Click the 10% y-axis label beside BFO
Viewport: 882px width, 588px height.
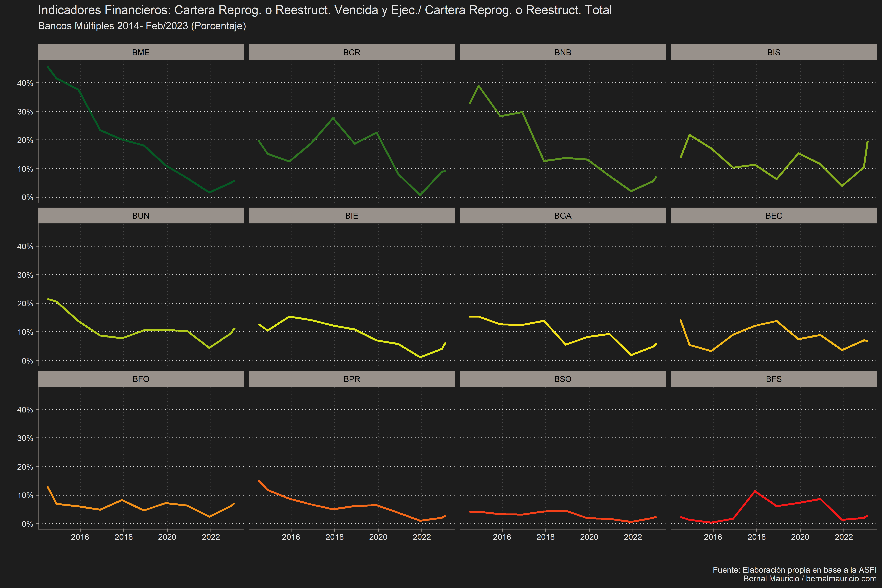pyautogui.click(x=25, y=495)
